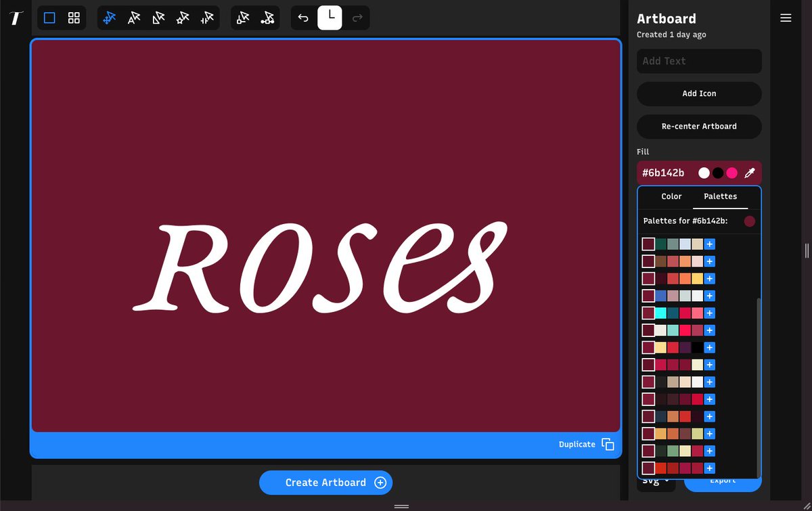Click the Add Text input field

pyautogui.click(x=699, y=61)
